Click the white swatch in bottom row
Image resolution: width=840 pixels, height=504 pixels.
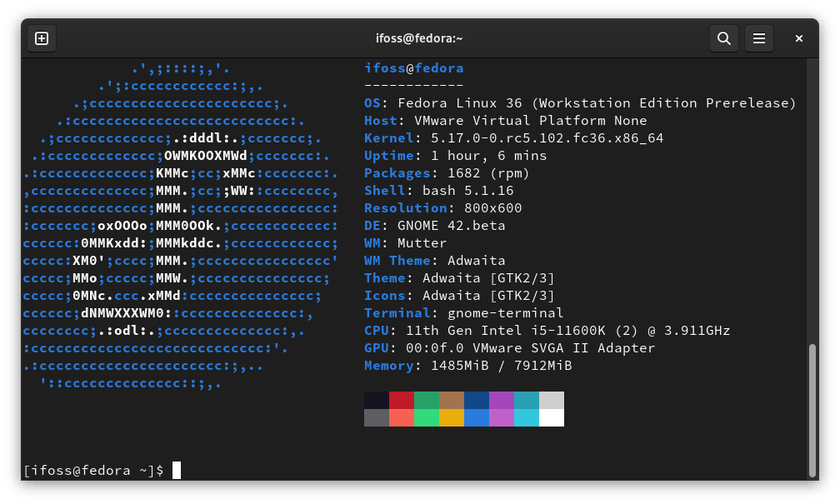(552, 417)
